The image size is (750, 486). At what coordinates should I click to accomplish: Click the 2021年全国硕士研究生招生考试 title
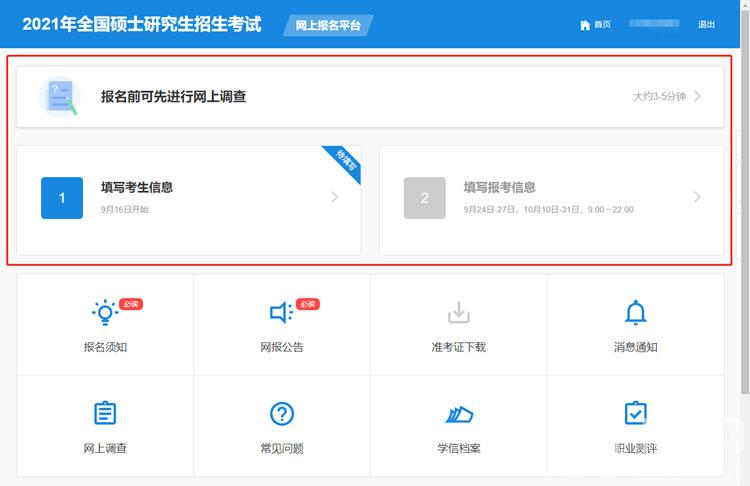pyautogui.click(x=142, y=24)
